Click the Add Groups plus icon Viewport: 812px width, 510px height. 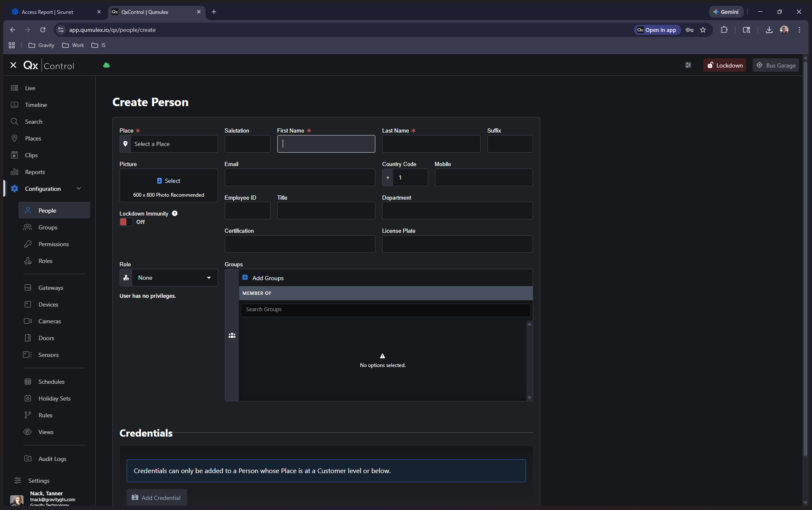245,278
